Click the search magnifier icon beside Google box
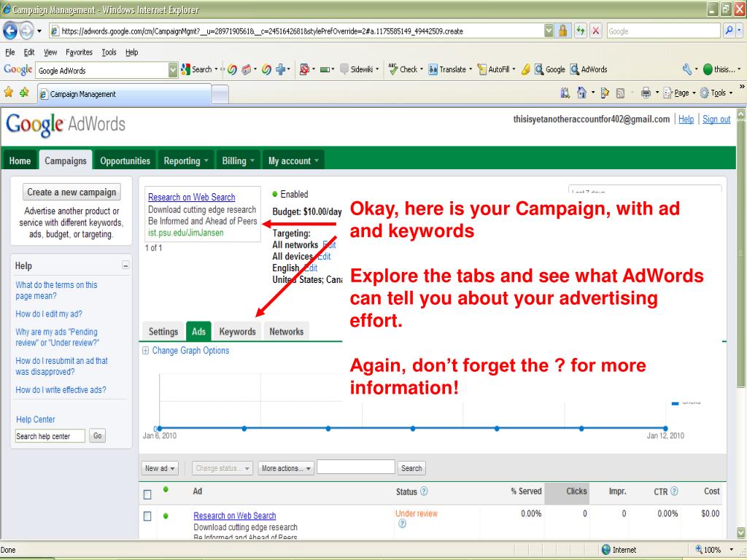Screen dimensions: 747x560 729,31
